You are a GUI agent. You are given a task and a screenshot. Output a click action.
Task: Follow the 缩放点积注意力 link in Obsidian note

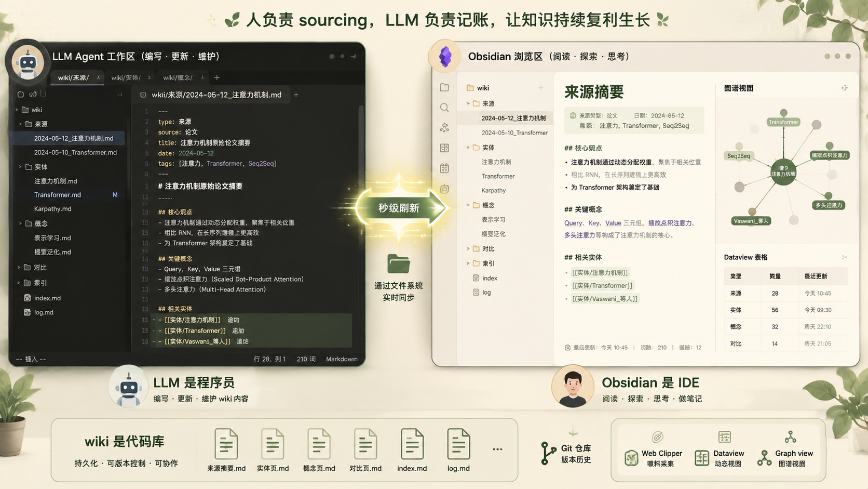(x=670, y=223)
